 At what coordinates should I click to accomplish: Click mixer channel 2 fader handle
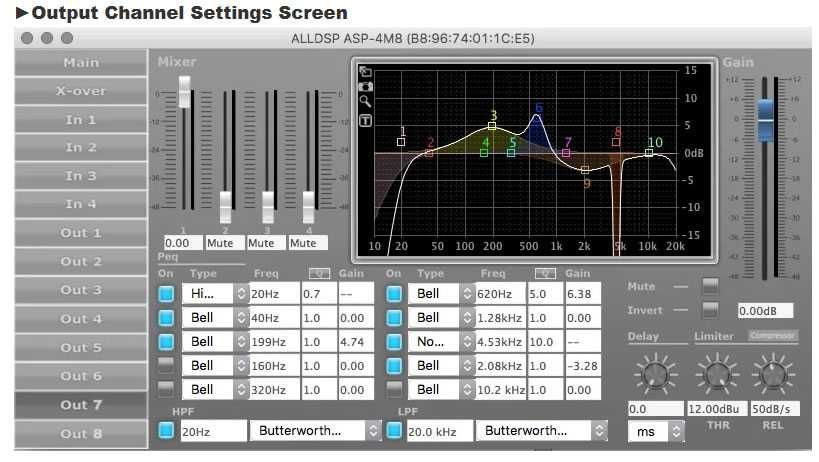pos(226,207)
